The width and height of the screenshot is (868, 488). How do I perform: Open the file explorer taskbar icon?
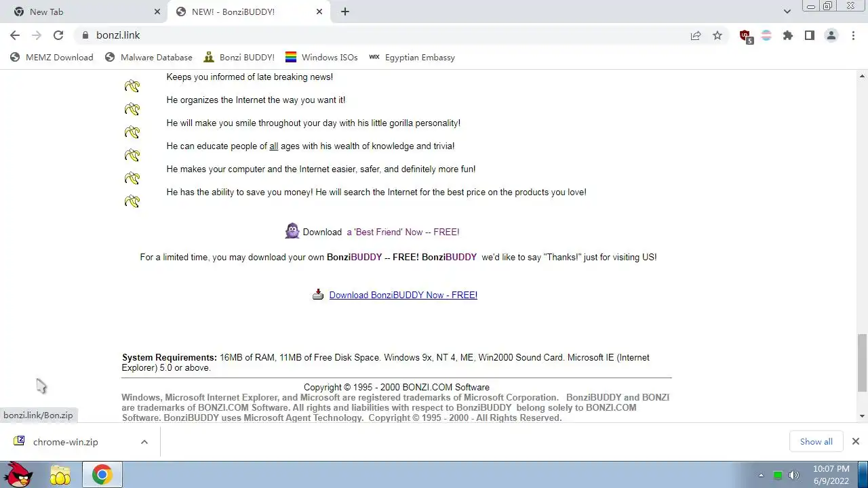click(60, 475)
